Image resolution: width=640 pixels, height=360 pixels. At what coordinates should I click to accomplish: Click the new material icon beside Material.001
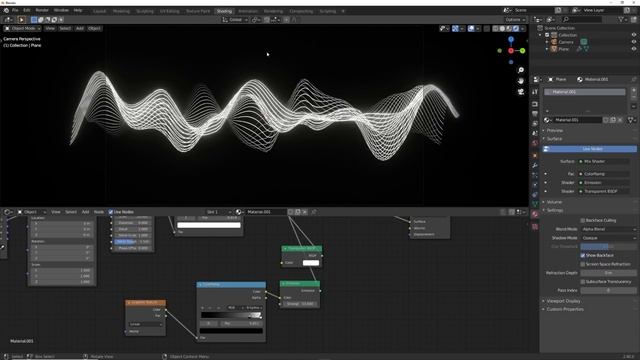click(613, 120)
